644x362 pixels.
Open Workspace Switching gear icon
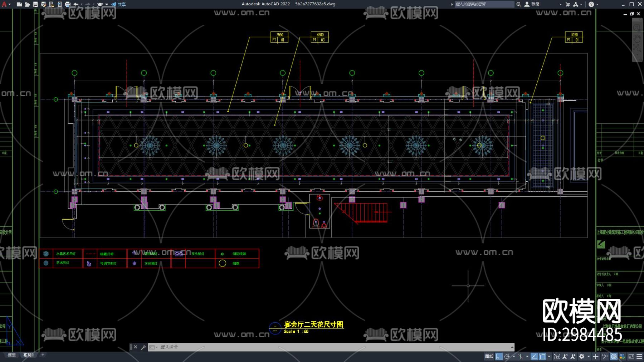coord(582,356)
